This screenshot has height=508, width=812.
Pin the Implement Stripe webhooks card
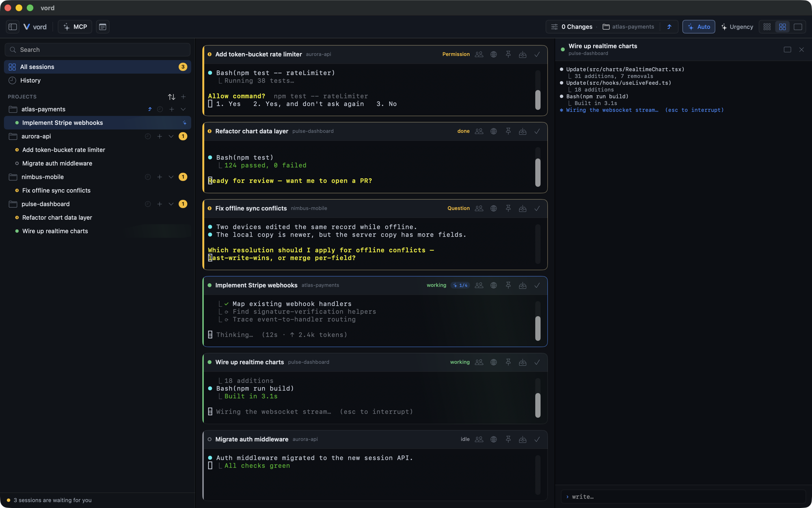[x=508, y=285]
